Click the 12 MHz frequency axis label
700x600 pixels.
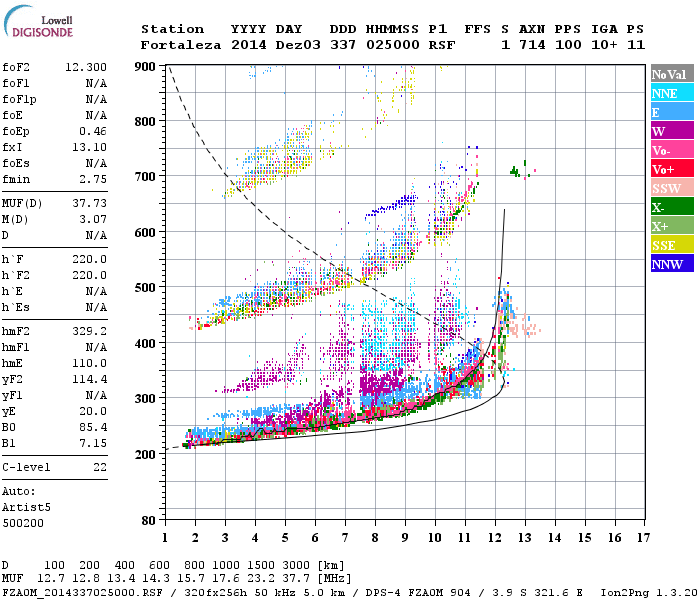coord(495,538)
